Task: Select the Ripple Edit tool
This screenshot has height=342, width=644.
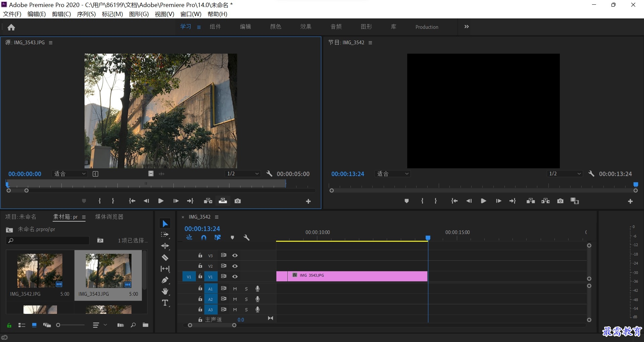Action: click(x=165, y=246)
